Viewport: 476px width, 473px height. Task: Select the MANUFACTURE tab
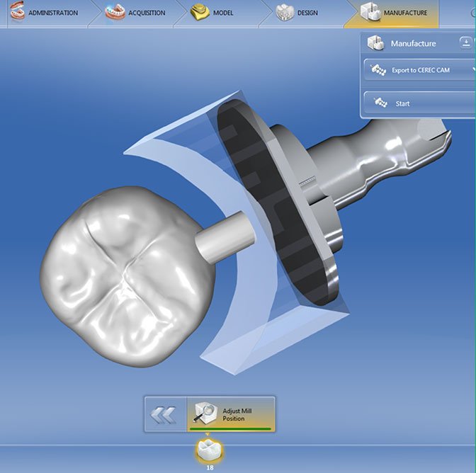[x=404, y=13]
